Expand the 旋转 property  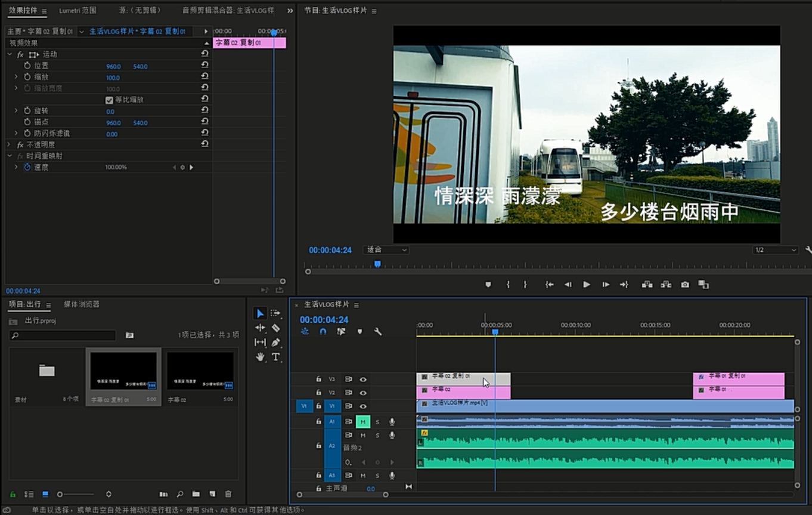pos(16,110)
